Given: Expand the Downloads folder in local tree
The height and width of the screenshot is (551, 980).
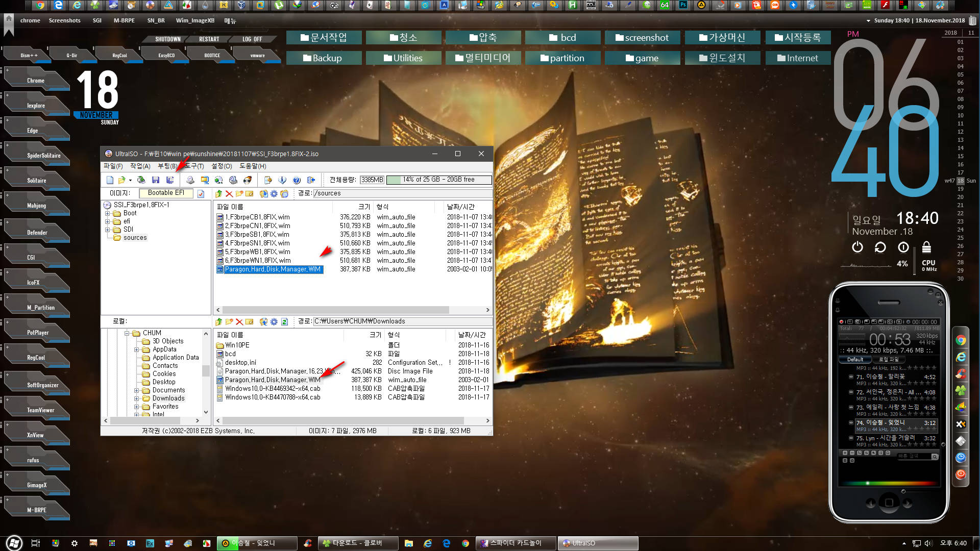Looking at the screenshot, I should pyautogui.click(x=136, y=398).
